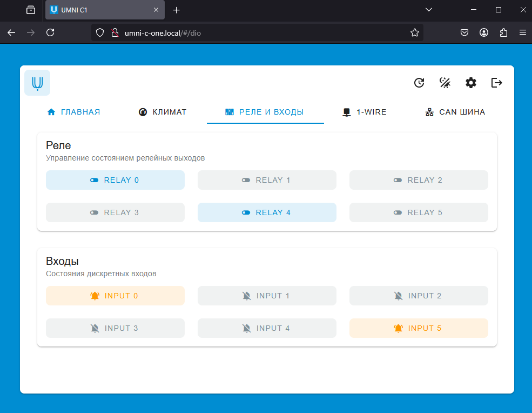Click the UMNI logo icon
This screenshot has width=532, height=413.
click(37, 83)
